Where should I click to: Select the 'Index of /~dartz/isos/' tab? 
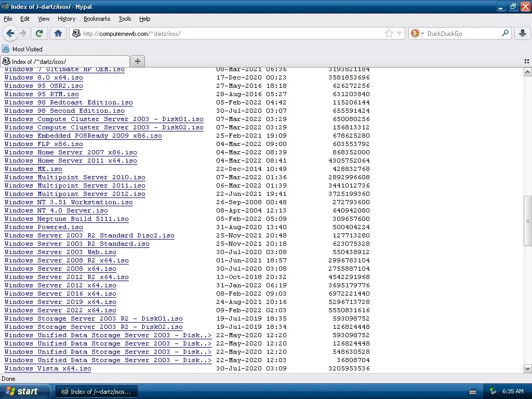[x=65, y=61]
